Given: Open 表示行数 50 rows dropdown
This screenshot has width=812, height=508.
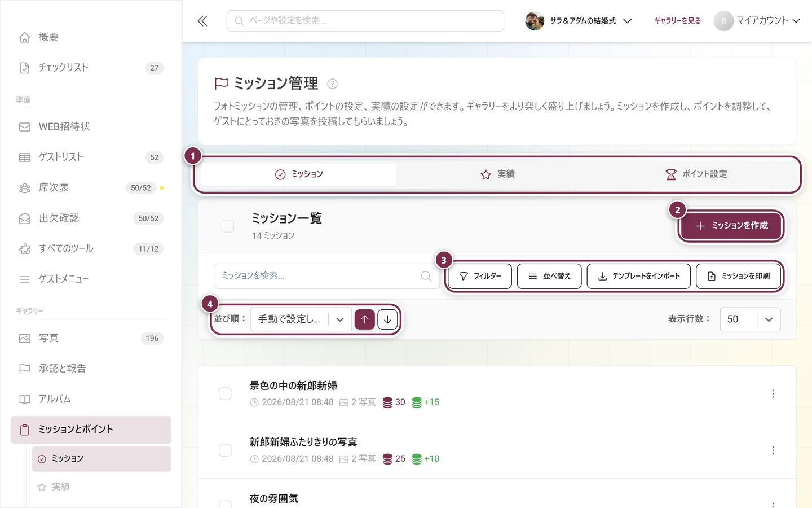Looking at the screenshot, I should [x=750, y=319].
